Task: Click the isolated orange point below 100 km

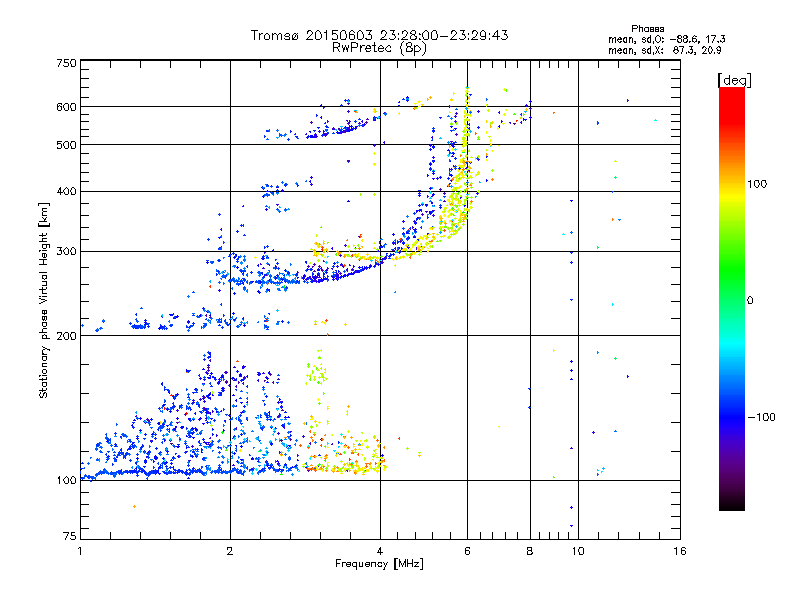Action: tap(134, 507)
